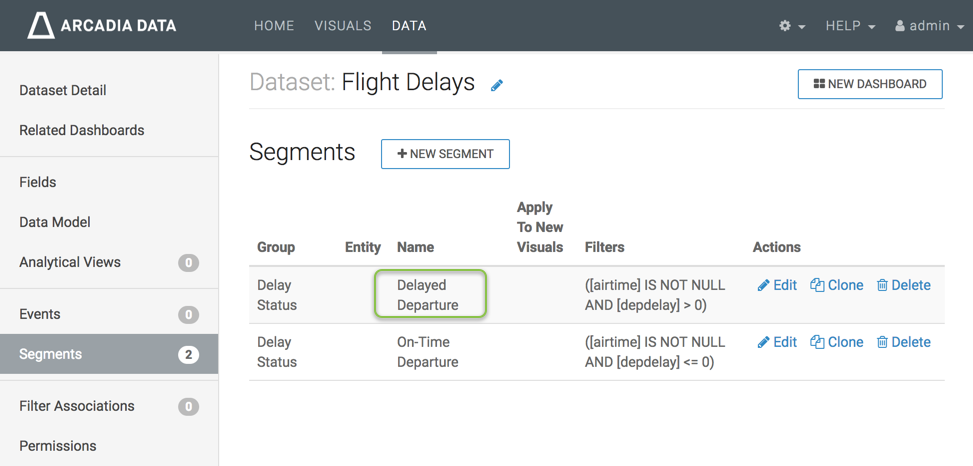Go to the HOME tab
973x466 pixels.
pyautogui.click(x=274, y=26)
